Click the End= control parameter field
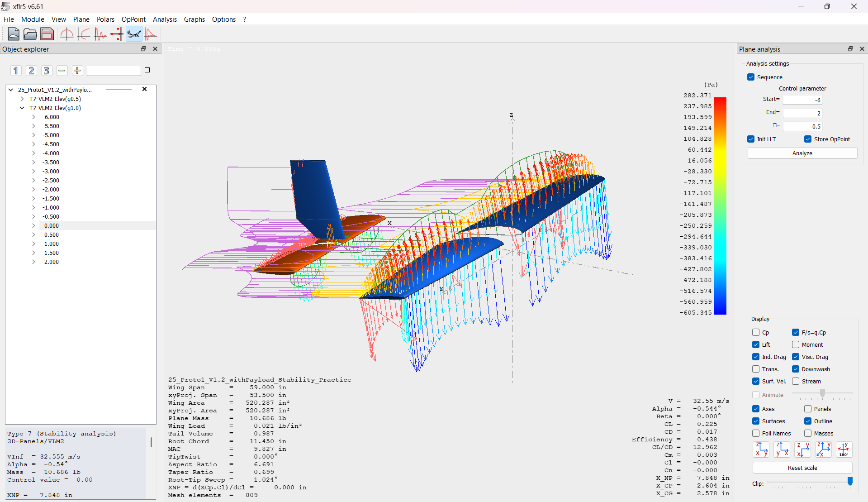This screenshot has width=868, height=502. tap(802, 113)
